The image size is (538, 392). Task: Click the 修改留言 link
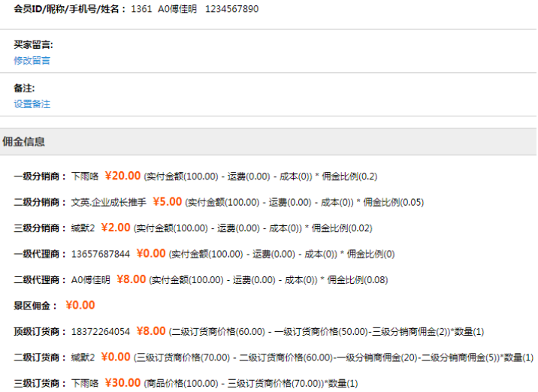(32, 60)
